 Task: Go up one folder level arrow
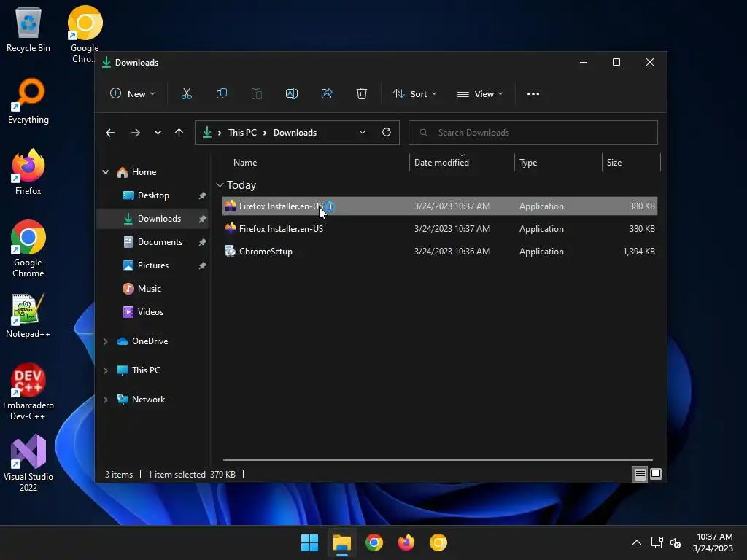[179, 133]
